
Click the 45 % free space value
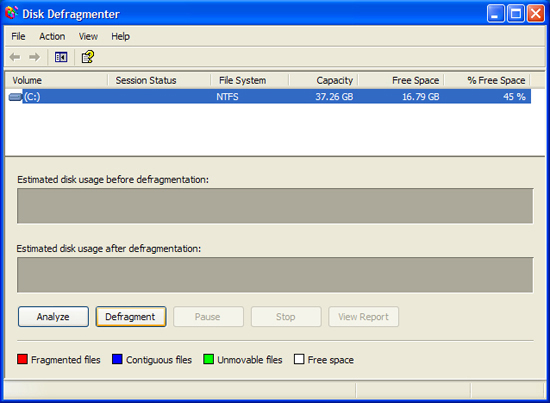click(514, 97)
